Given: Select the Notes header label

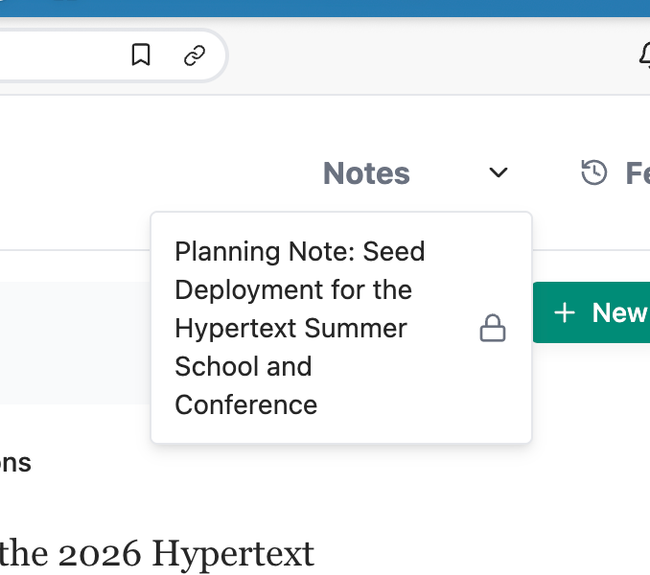Looking at the screenshot, I should click(366, 173).
